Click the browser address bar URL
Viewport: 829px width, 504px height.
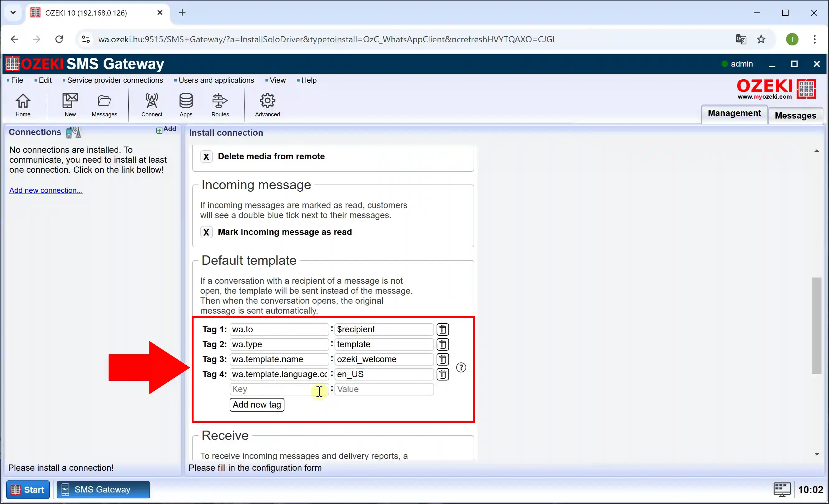coord(326,40)
